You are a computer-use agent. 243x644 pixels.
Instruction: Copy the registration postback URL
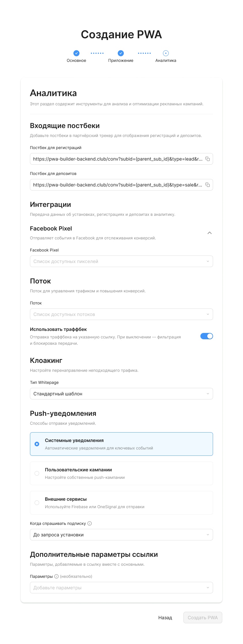(208, 159)
